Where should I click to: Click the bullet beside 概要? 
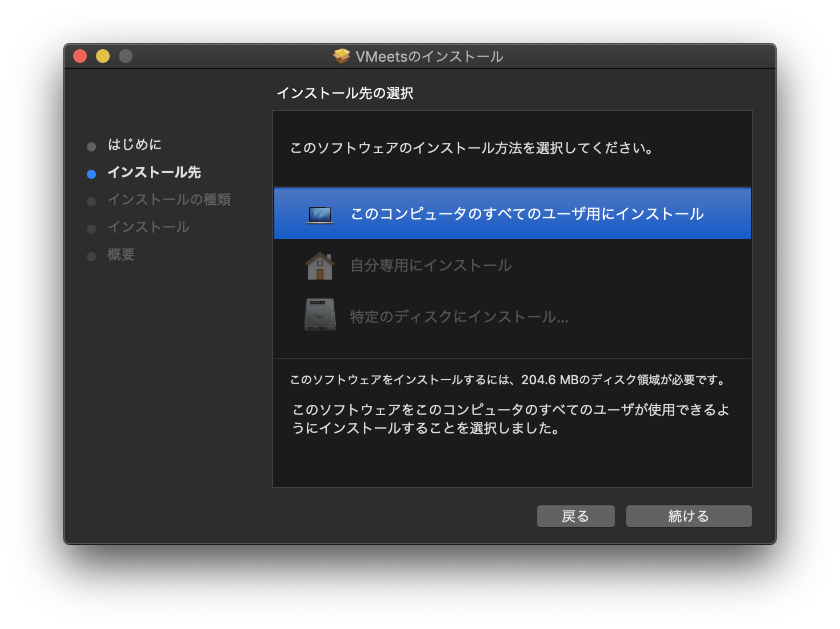pos(91,256)
